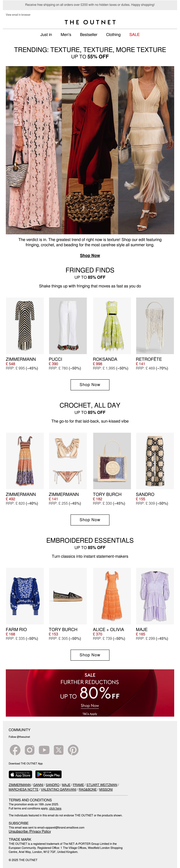Open the View email in browser link
The height and width of the screenshot is (868, 180).
point(18,15)
